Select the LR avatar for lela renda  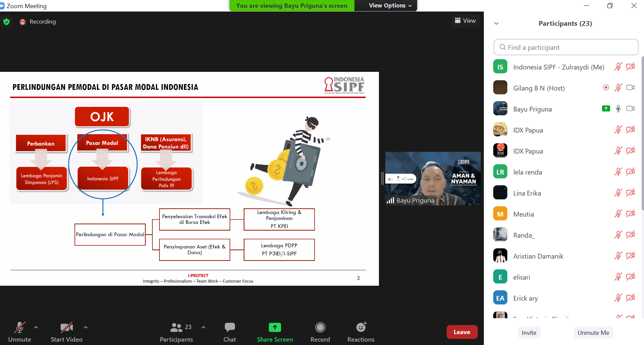(500, 172)
